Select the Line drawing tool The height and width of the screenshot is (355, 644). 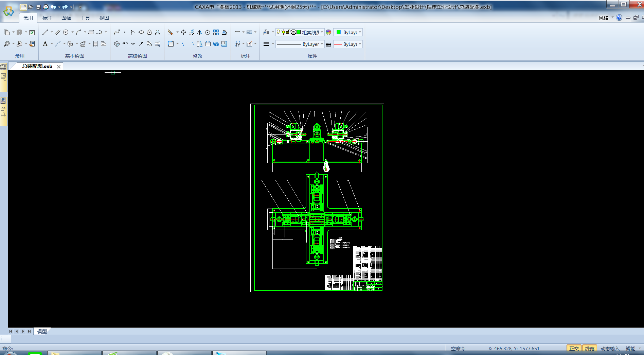pos(45,32)
